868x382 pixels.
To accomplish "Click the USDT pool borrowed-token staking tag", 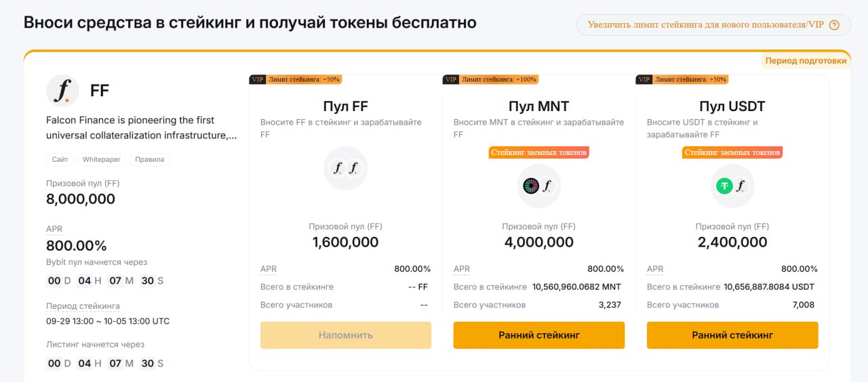I will pyautogui.click(x=732, y=152).
